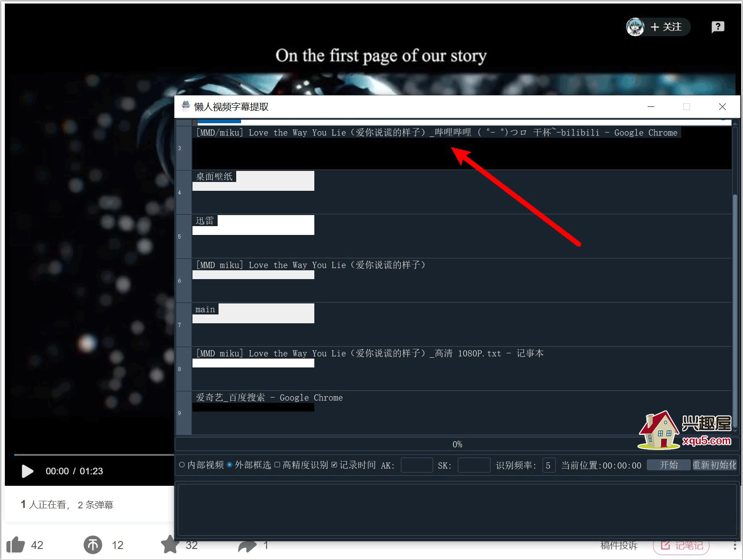Click the AK input field
This screenshot has height=560, width=743.
click(417, 465)
